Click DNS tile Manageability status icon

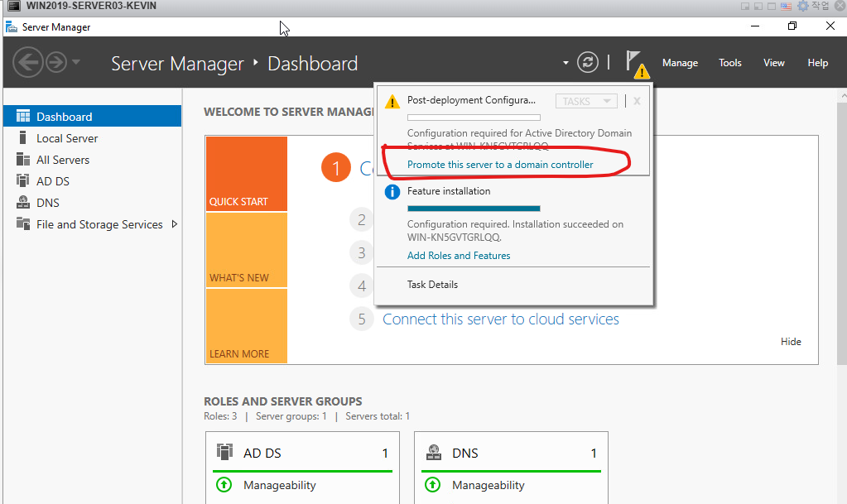pos(432,485)
